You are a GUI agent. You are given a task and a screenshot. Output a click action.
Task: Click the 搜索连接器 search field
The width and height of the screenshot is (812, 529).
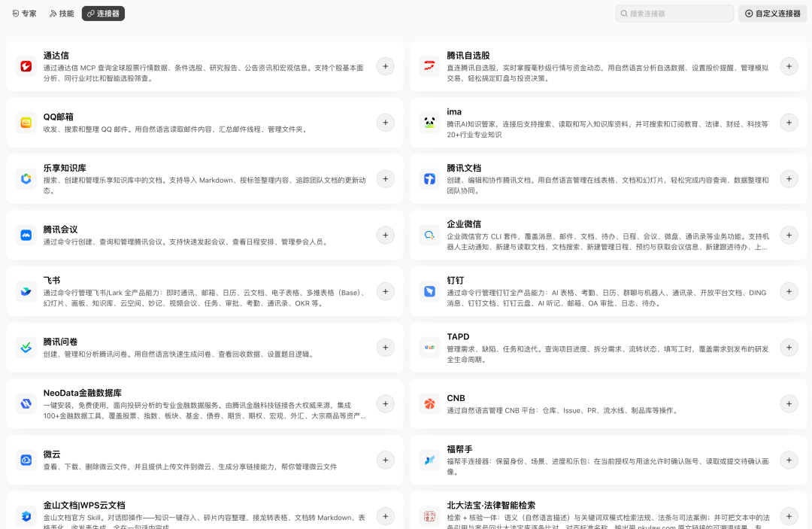pyautogui.click(x=674, y=14)
